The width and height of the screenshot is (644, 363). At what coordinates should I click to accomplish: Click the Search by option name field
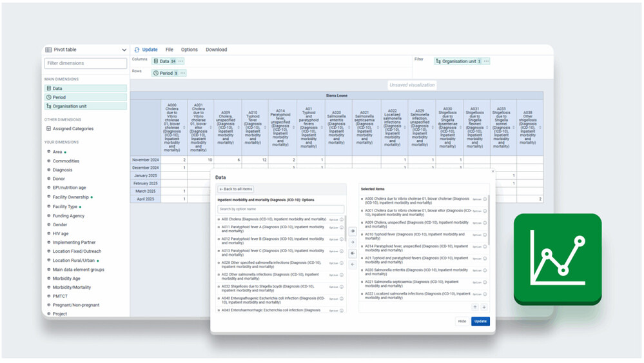click(280, 209)
